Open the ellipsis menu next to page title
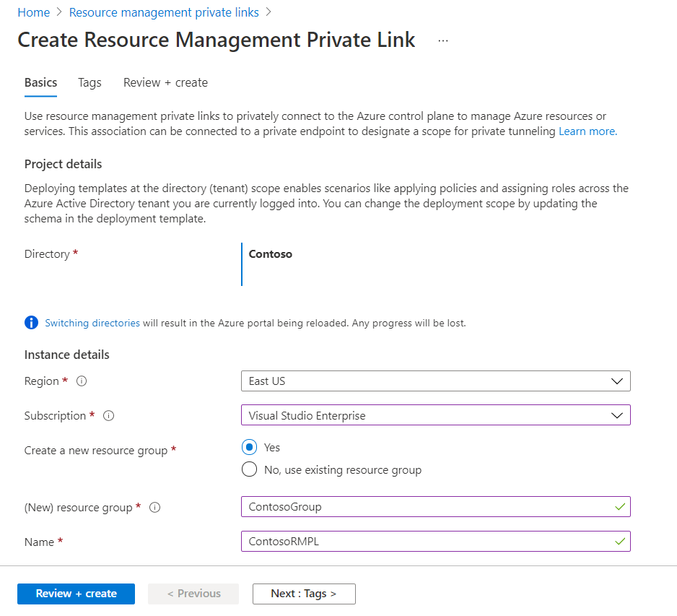The height and width of the screenshot is (616, 677). (x=443, y=41)
